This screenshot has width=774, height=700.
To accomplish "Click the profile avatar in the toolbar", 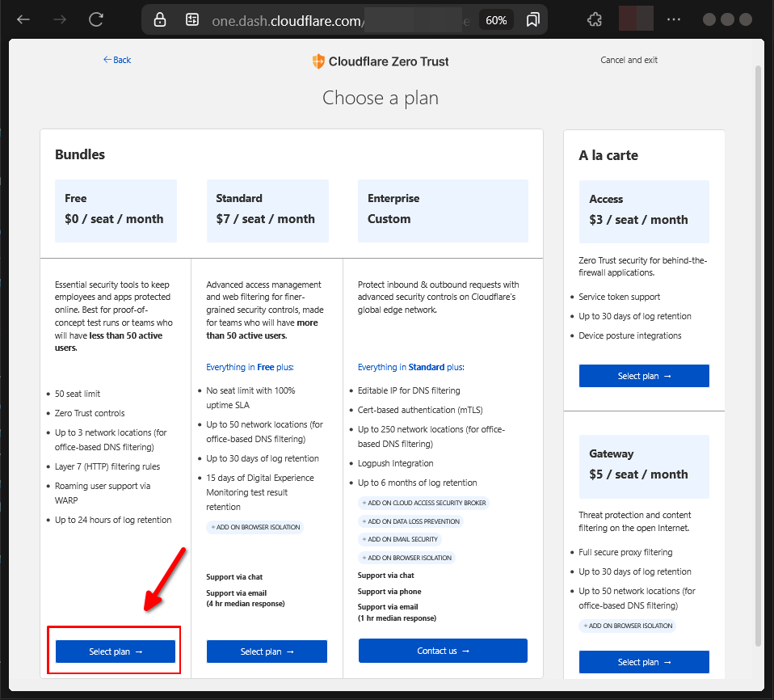I will click(x=636, y=19).
